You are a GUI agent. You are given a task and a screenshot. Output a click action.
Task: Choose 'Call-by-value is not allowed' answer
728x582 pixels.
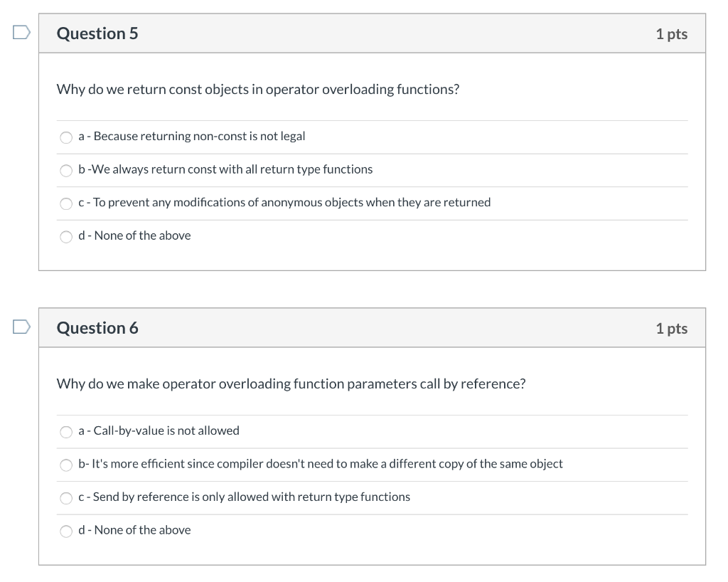66,432
